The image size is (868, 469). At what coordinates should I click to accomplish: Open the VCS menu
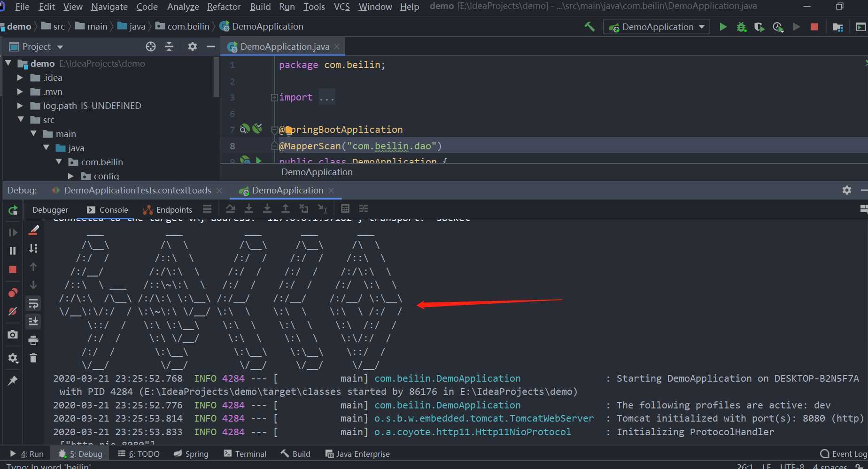[x=341, y=7]
